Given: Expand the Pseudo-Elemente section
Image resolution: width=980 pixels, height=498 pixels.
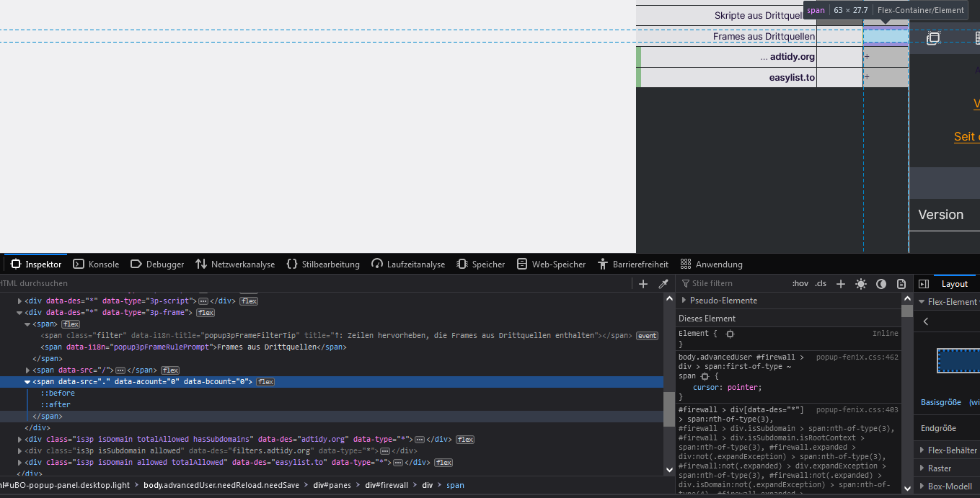Looking at the screenshot, I should (x=684, y=301).
